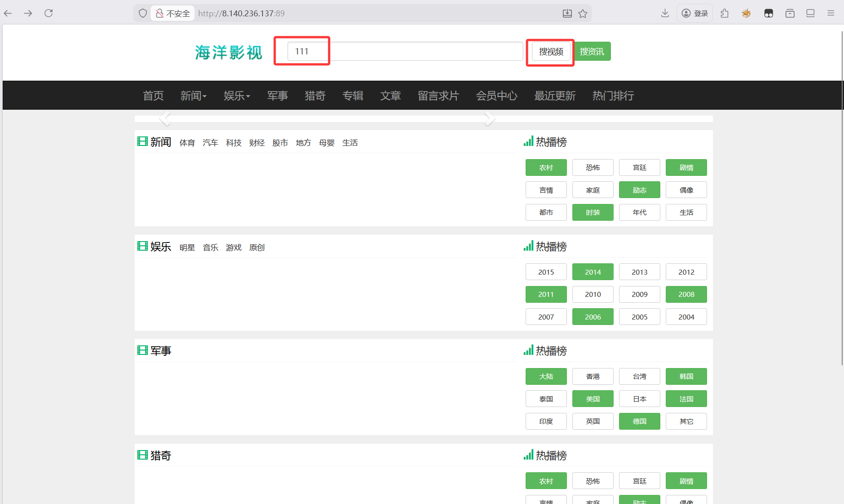Go back using browser back arrow
Image resolution: width=844 pixels, height=504 pixels.
8,13
